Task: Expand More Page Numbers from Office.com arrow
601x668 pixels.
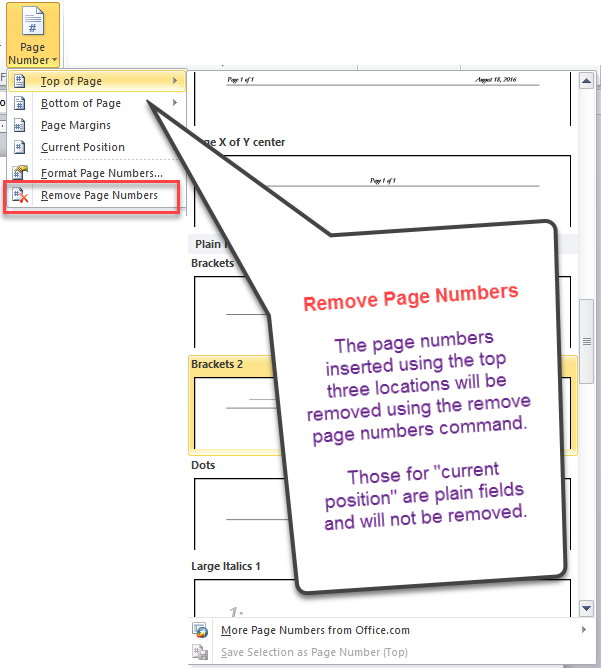Action: pyautogui.click(x=584, y=630)
